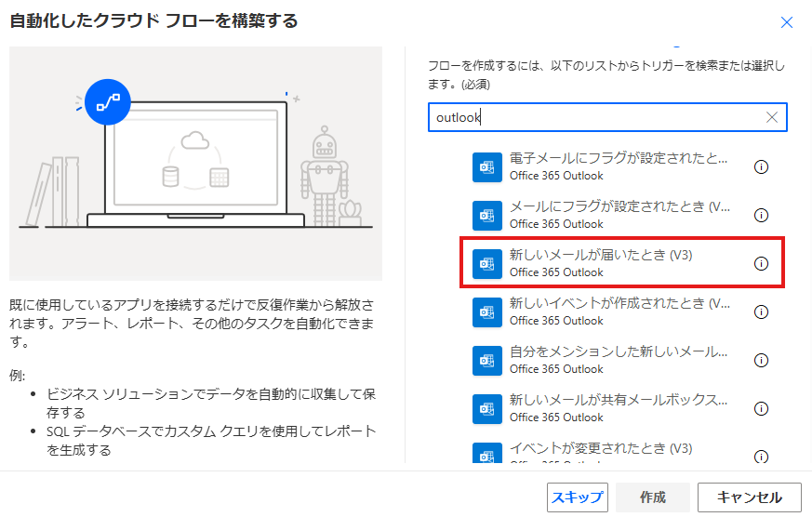Click Outlook icon for 自分をメンションした新しいメール trigger
Image resolution: width=812 pixels, height=517 pixels.
[x=486, y=361]
